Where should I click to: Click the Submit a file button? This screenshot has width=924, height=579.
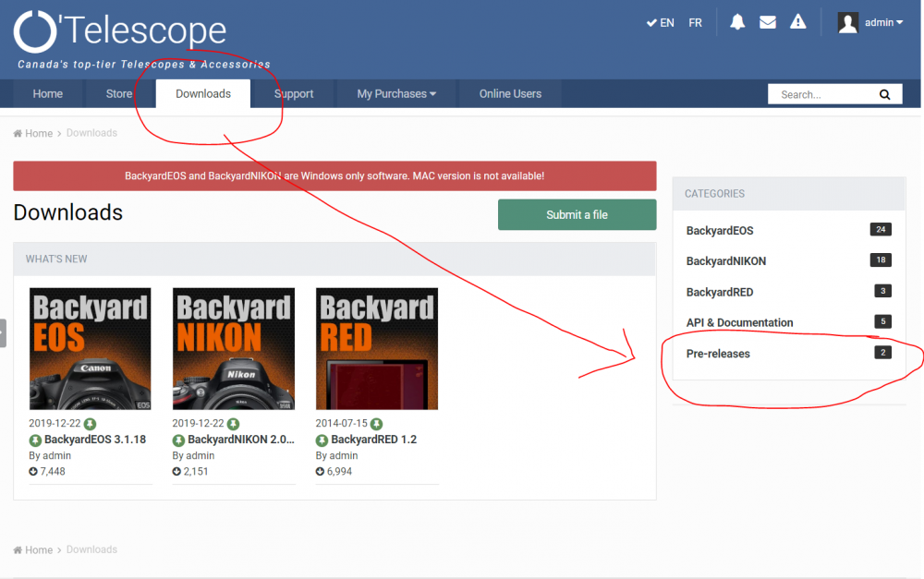[577, 215]
